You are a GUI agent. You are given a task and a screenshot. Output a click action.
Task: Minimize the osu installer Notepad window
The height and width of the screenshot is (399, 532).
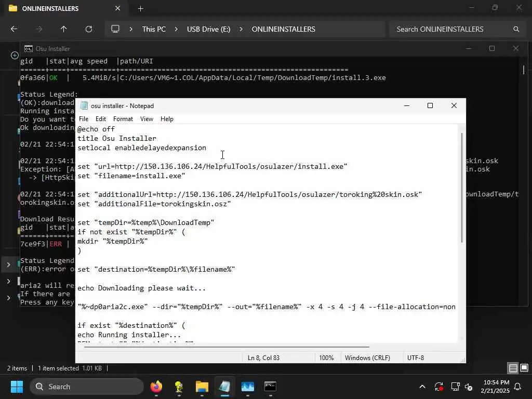coord(407,105)
